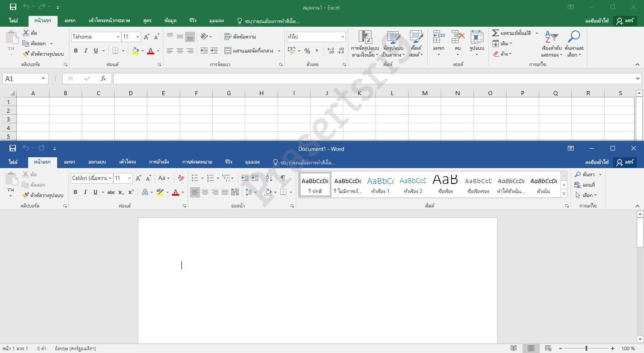Toggle Word strikethrough abc button
Screen dimensions: 644x353
(111, 192)
